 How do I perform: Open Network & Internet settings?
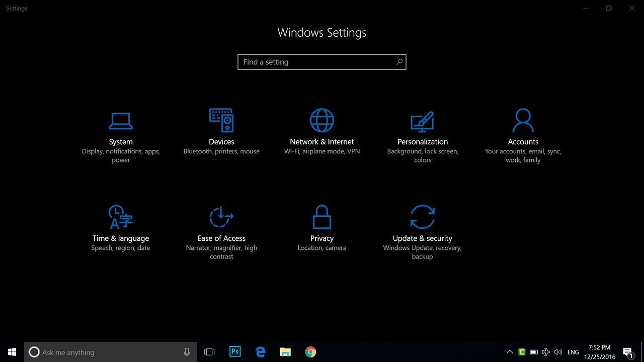click(x=322, y=132)
